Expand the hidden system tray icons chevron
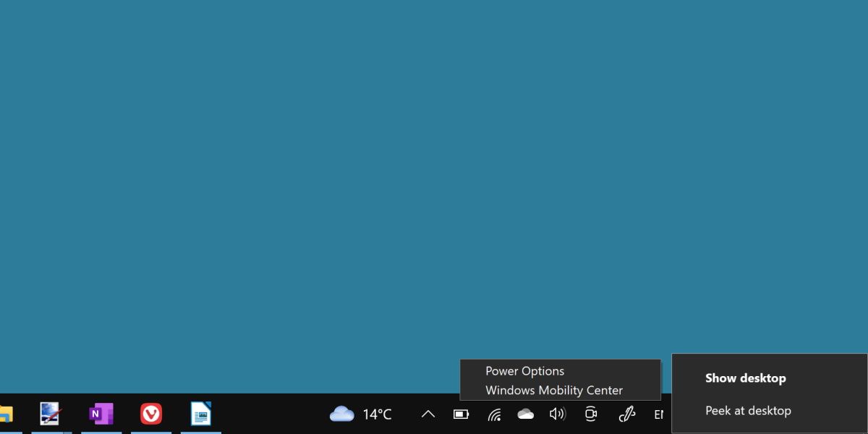The height and width of the screenshot is (434, 868). (427, 414)
